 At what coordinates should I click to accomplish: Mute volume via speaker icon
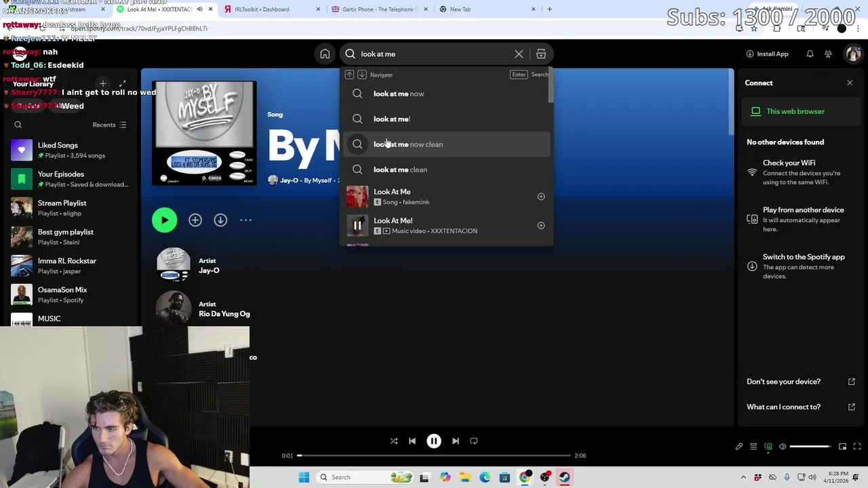[x=783, y=447]
